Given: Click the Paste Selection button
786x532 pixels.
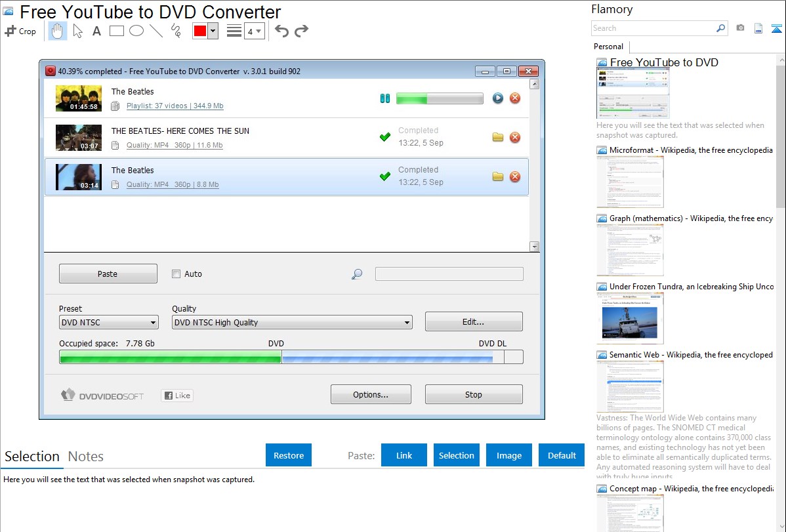Looking at the screenshot, I should point(457,455).
